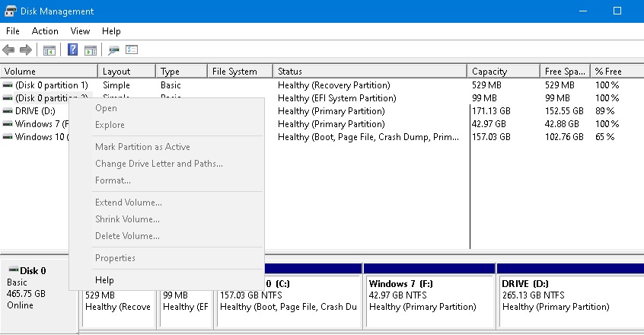644x335 pixels.
Task: Sort by the Status column header
Action: (370, 72)
